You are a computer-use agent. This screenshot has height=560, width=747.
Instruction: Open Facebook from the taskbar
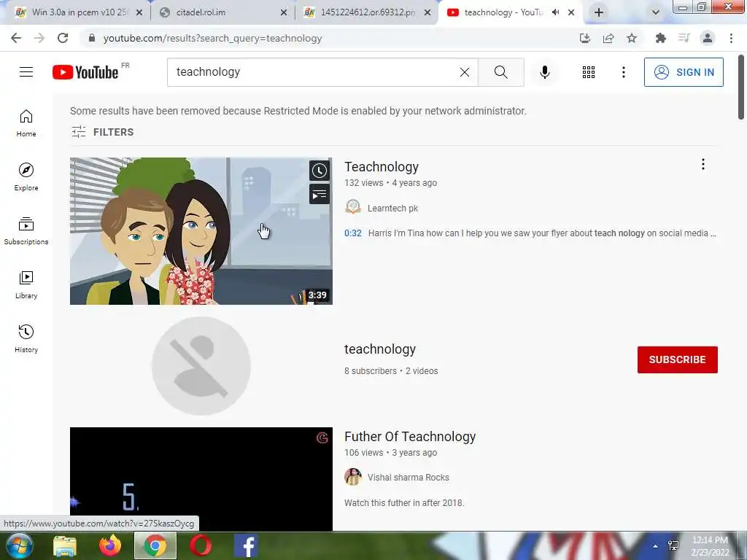246,545
